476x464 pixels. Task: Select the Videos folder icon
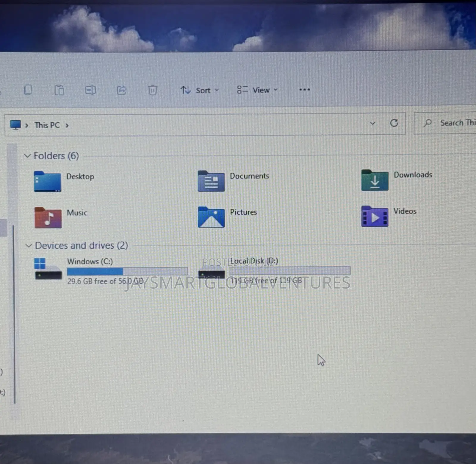point(375,216)
